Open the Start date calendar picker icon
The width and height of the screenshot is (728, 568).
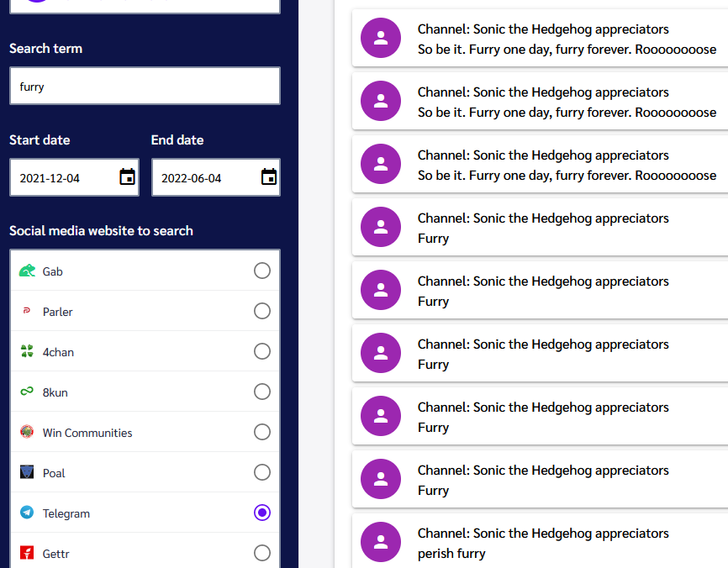click(x=127, y=176)
